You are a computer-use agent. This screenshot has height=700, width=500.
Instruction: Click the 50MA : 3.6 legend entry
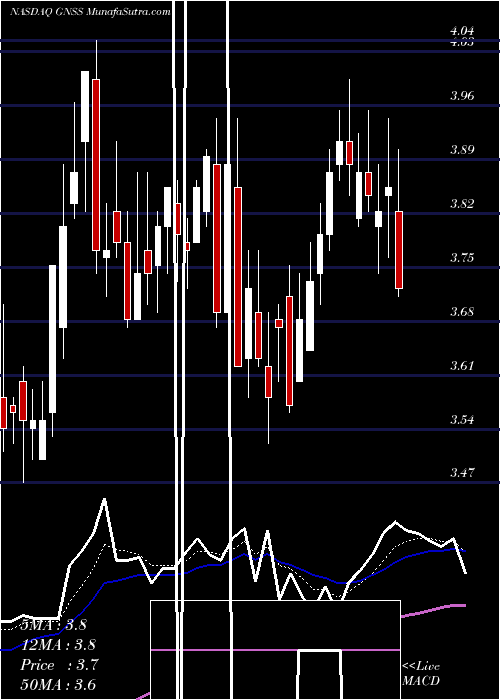(58, 684)
